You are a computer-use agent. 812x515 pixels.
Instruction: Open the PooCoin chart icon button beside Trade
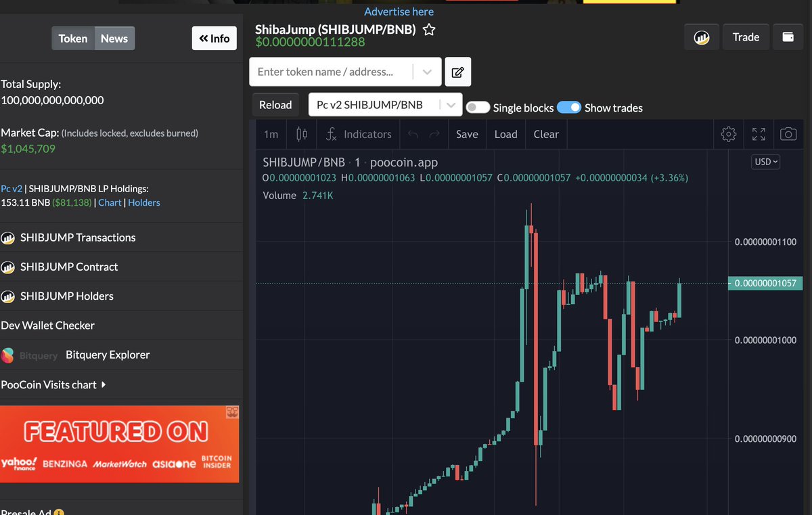(x=702, y=37)
